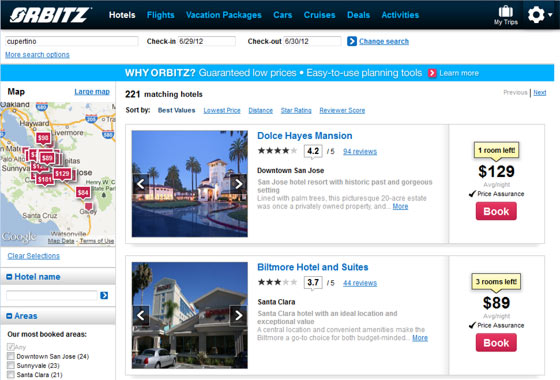Open the Large map link
The image size is (560, 380).
92,92
